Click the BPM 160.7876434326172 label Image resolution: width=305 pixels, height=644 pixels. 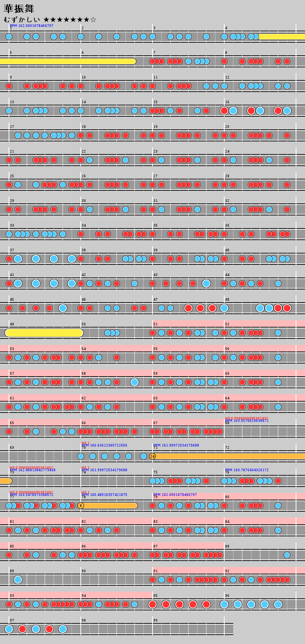(x=247, y=470)
